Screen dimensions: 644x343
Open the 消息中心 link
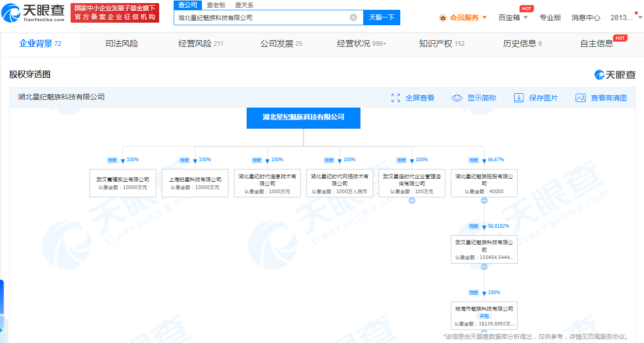pos(586,18)
